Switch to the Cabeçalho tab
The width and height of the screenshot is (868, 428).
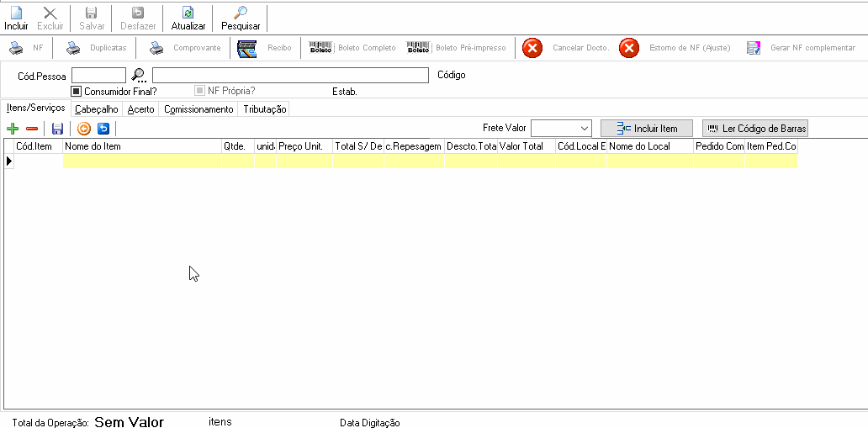pos(97,109)
